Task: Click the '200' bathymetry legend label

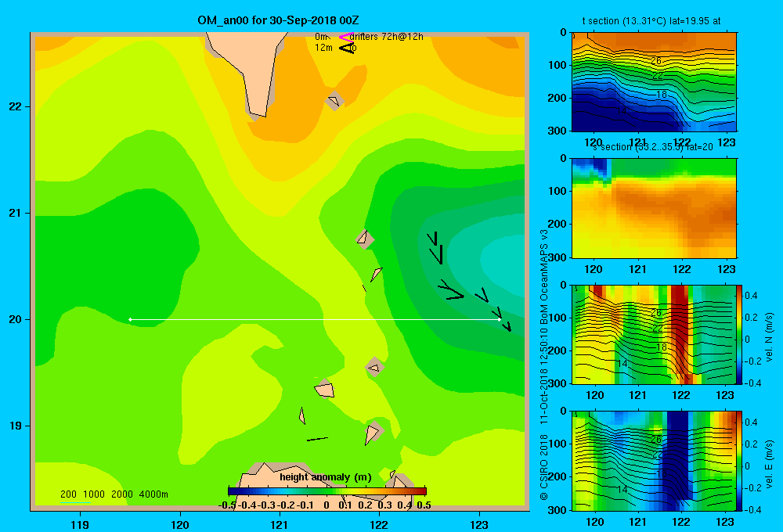Action: (68, 494)
